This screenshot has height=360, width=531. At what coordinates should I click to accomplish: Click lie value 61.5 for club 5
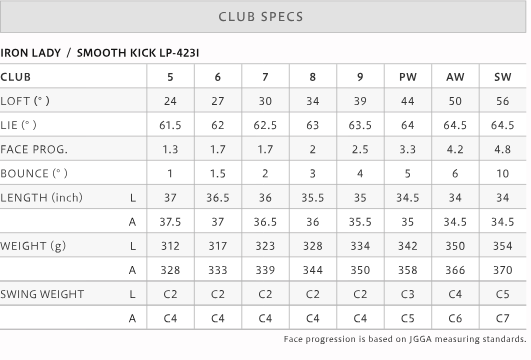(170, 125)
